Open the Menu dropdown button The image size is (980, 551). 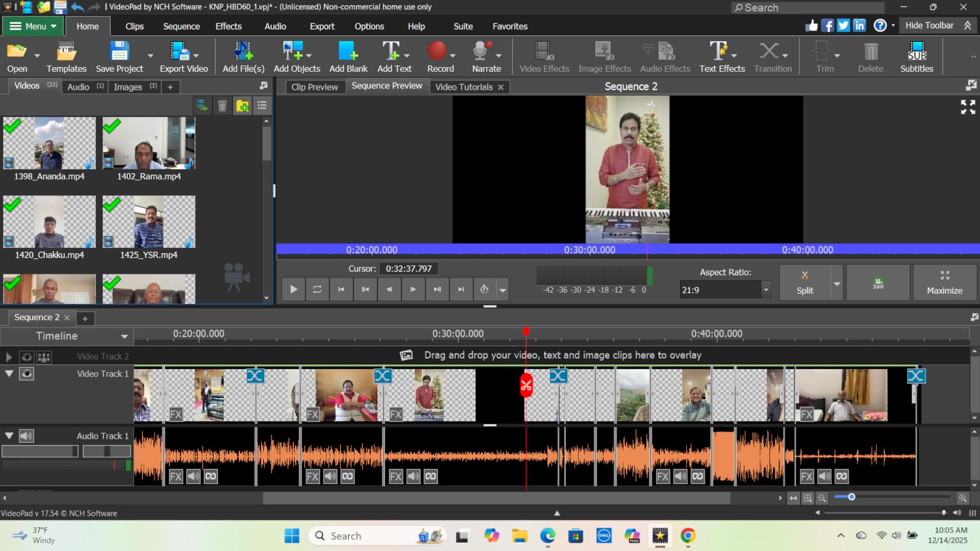[x=33, y=26]
